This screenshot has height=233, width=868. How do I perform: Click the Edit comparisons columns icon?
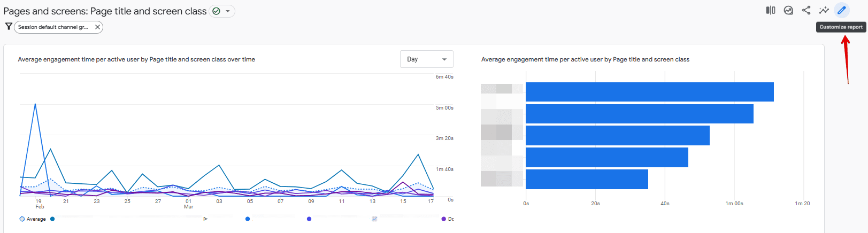[x=771, y=10]
